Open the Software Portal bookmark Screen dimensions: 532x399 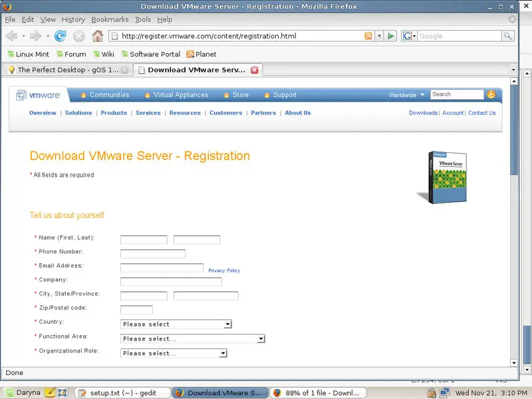[151, 55]
